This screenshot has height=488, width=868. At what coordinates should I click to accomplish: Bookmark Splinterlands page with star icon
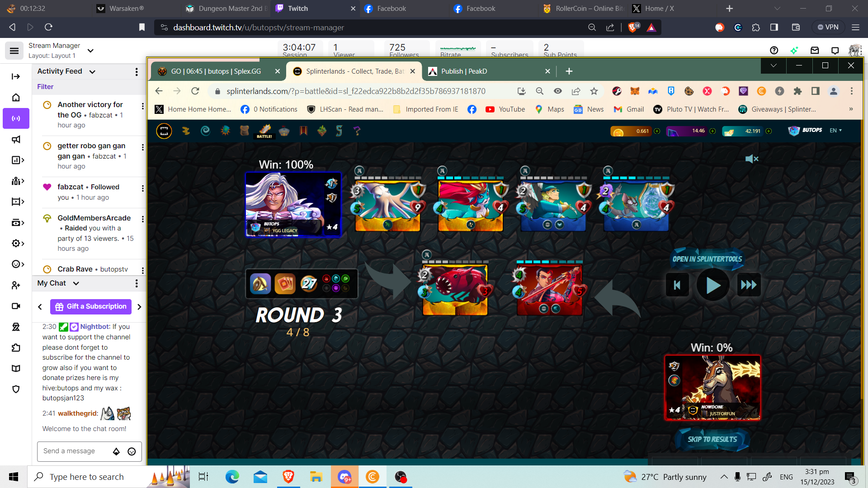point(594,91)
